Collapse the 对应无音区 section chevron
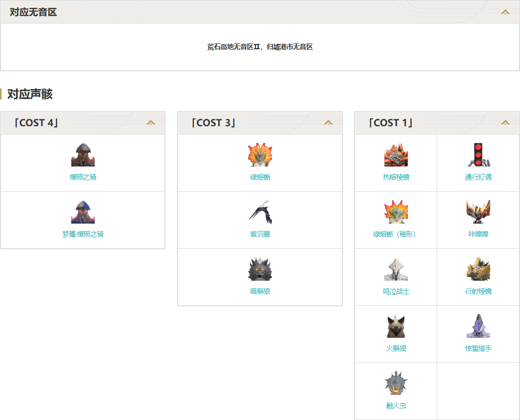This screenshot has width=520, height=420. 505,12
